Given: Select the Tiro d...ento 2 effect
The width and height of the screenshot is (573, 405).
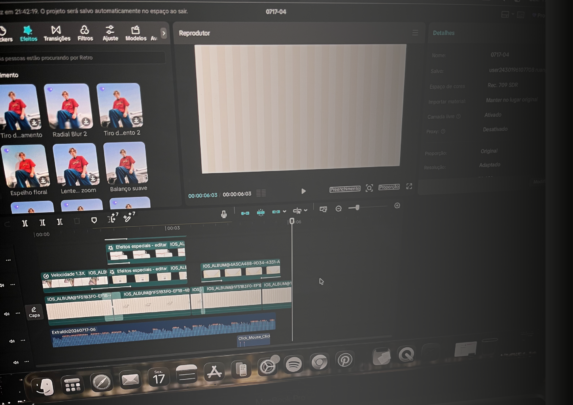Looking at the screenshot, I should 120,110.
